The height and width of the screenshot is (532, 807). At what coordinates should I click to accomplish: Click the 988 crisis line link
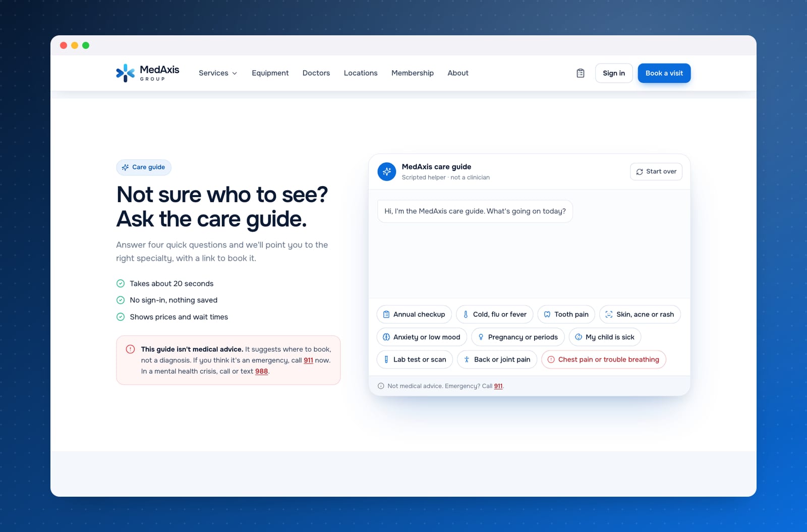tap(261, 372)
